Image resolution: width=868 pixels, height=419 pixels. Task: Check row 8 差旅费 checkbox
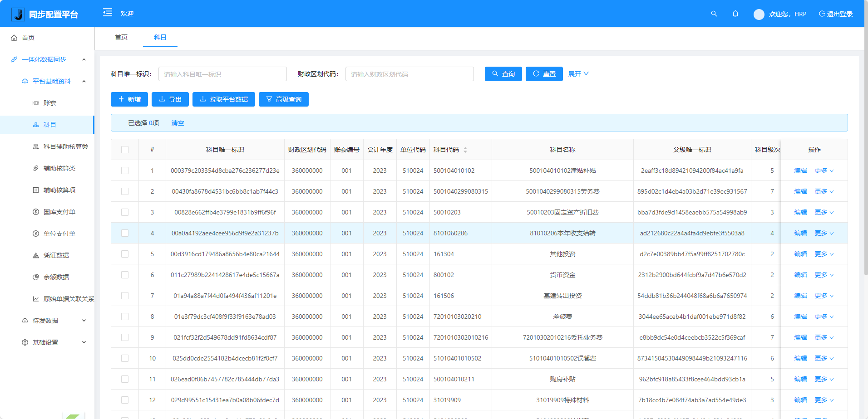(125, 317)
